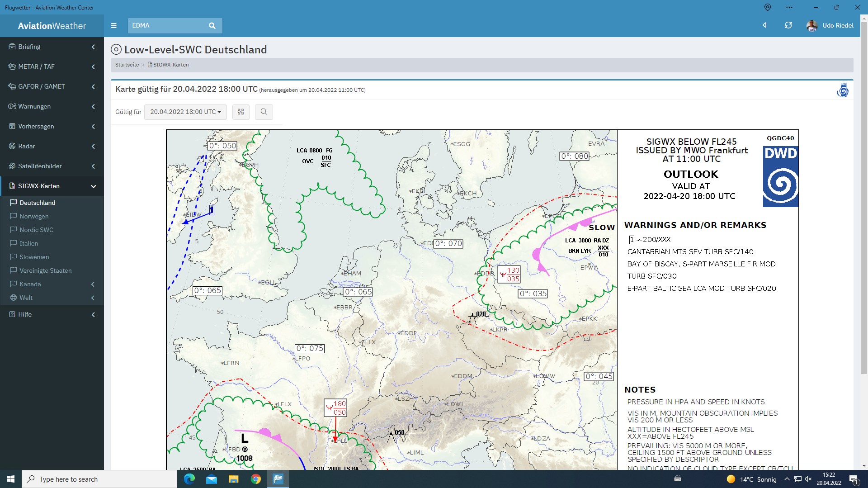This screenshot has height=488, width=868.
Task: Expand Kanada submenu
Action: [x=52, y=284]
